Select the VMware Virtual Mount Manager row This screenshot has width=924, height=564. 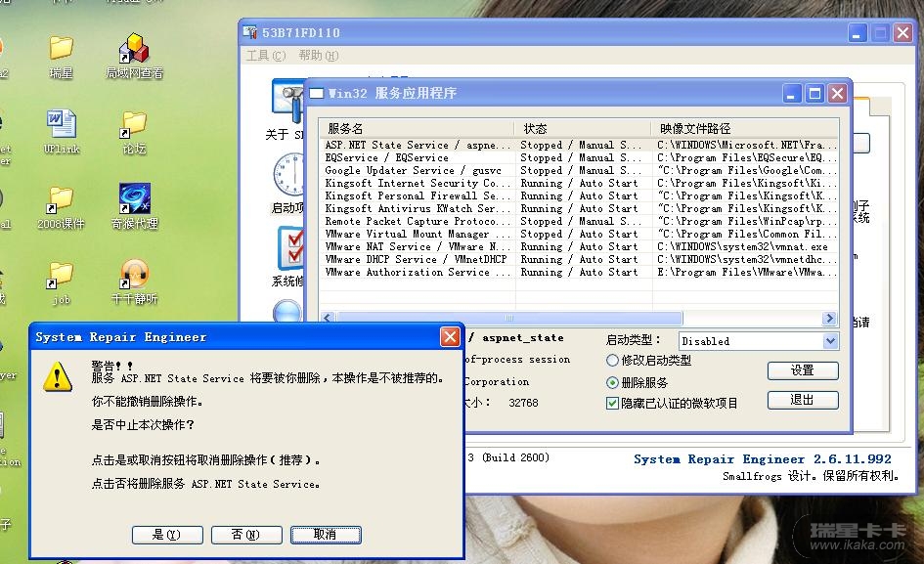[580, 234]
